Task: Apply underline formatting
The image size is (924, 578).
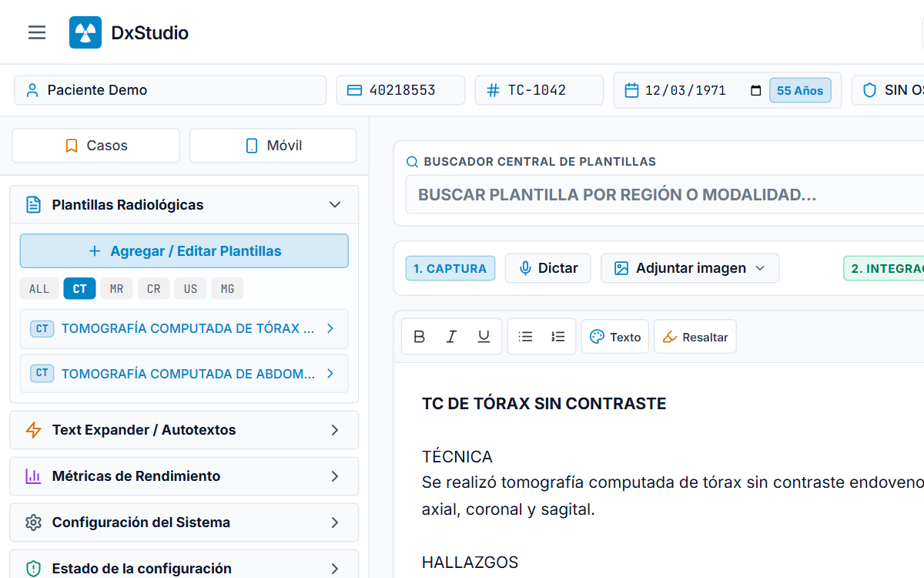Action: [484, 337]
